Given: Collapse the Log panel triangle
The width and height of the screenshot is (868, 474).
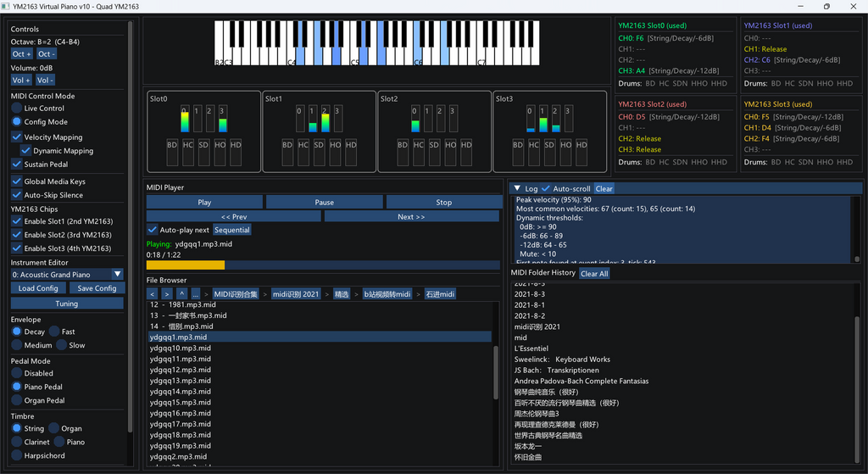Looking at the screenshot, I should click(517, 188).
